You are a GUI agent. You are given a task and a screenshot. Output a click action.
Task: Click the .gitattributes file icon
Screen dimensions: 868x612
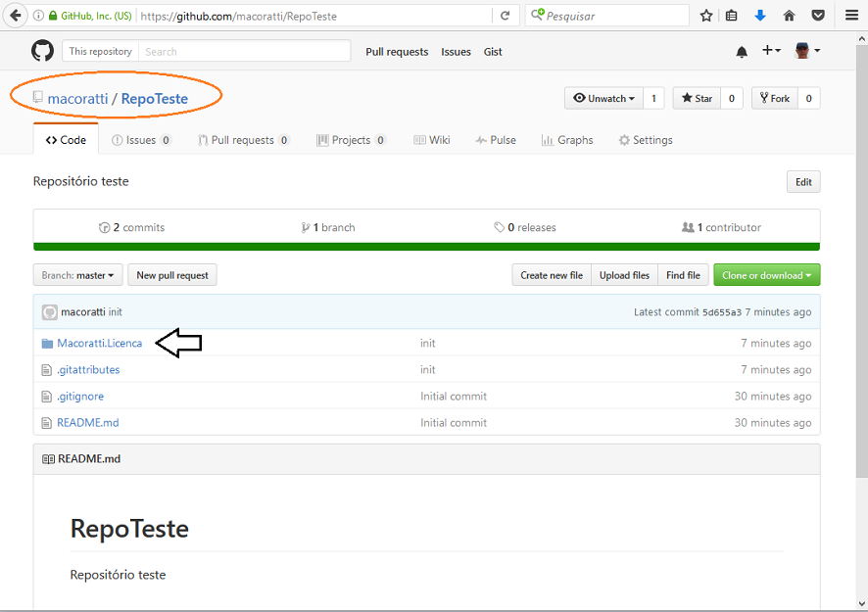coord(47,370)
